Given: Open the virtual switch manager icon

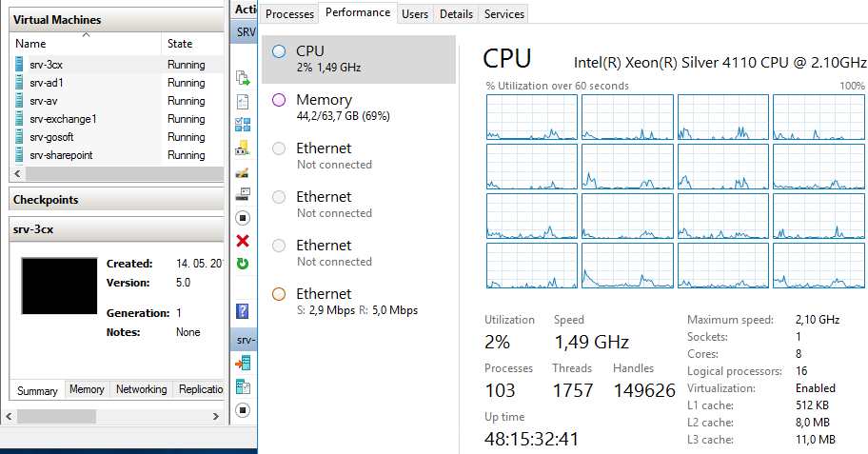Looking at the screenshot, I should click(x=243, y=125).
